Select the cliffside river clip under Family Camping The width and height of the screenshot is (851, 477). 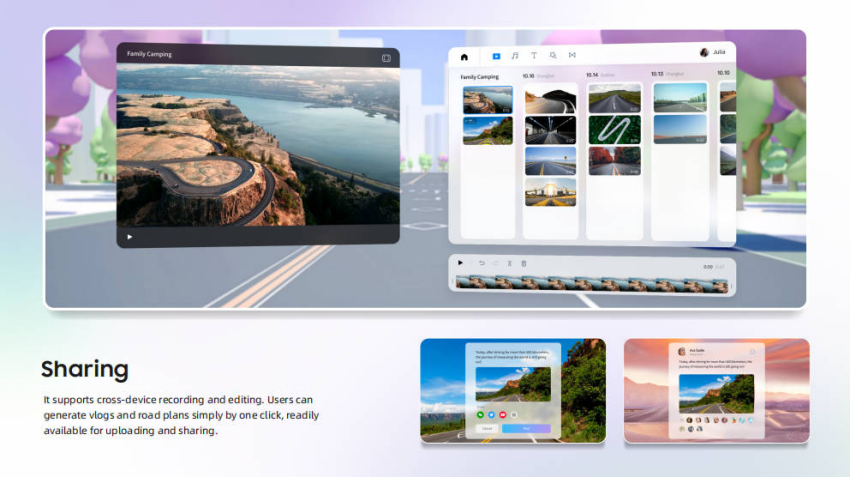pos(487,100)
